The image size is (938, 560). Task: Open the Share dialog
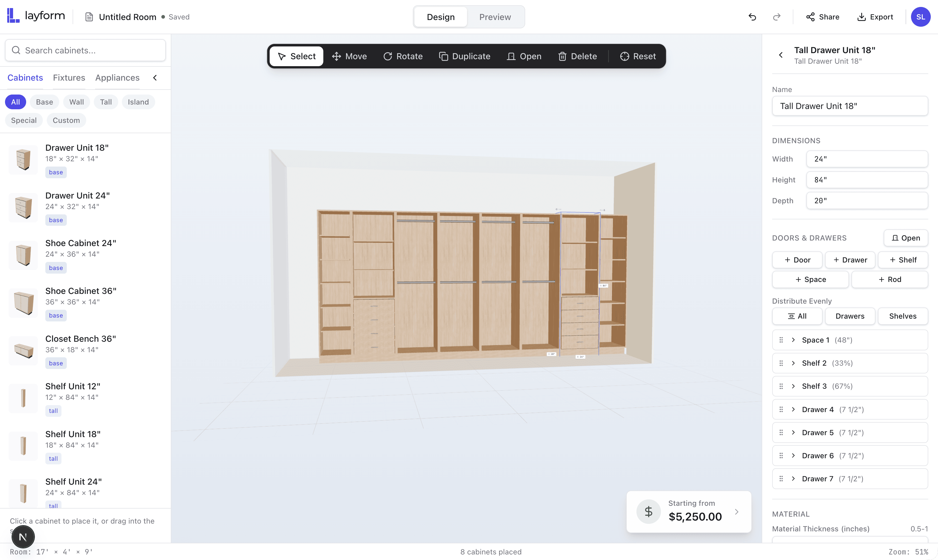(x=823, y=17)
